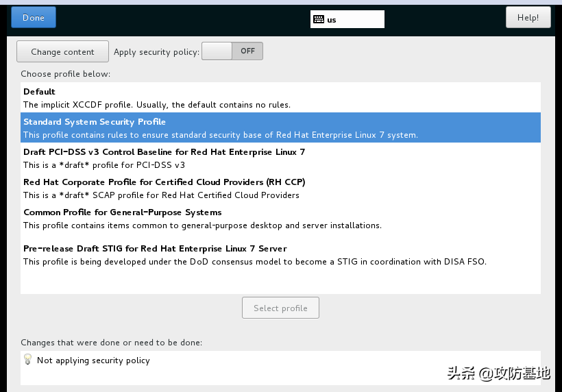Click the Select profile button
The width and height of the screenshot is (562, 392).
280,308
